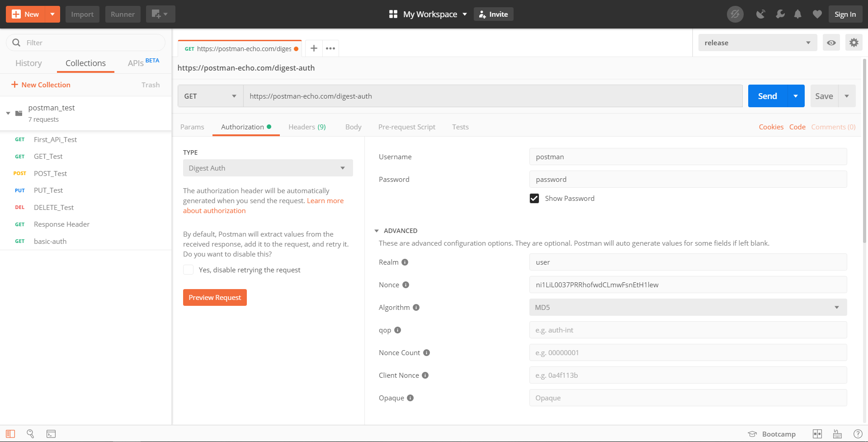Open the Send button dropdown arrow

(796, 96)
